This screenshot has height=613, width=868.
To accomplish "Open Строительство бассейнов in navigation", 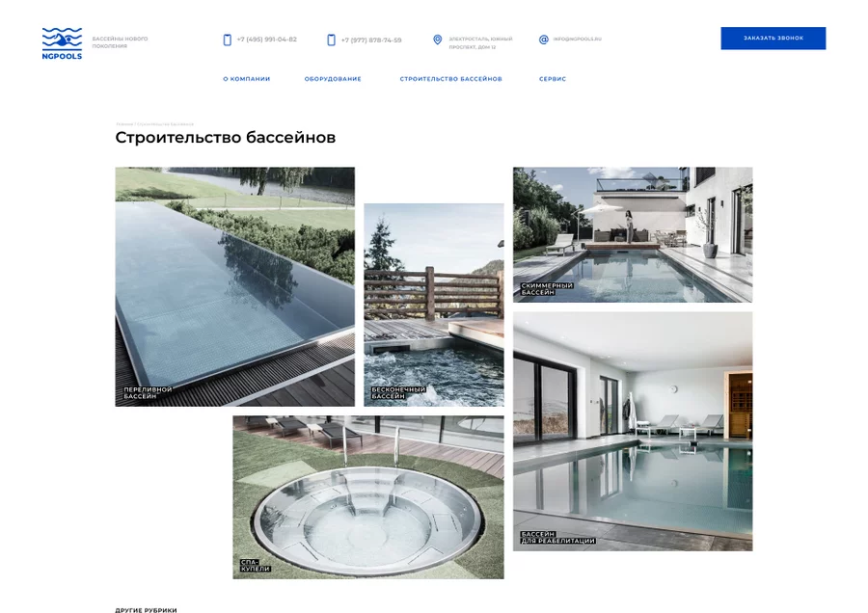I will pos(450,79).
